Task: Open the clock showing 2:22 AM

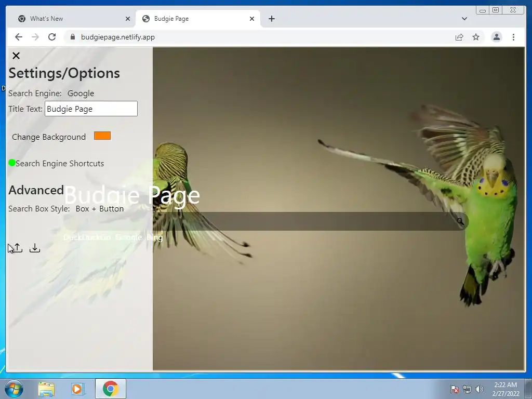Action: tap(506, 389)
